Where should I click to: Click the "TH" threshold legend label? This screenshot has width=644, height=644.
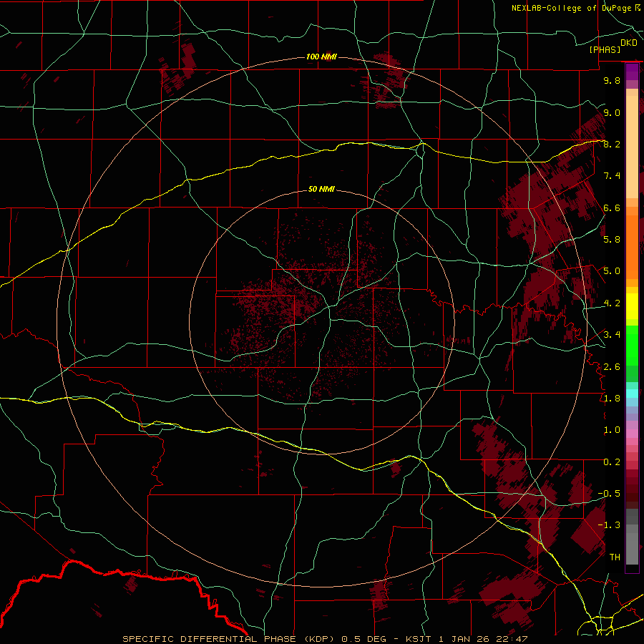click(x=615, y=557)
